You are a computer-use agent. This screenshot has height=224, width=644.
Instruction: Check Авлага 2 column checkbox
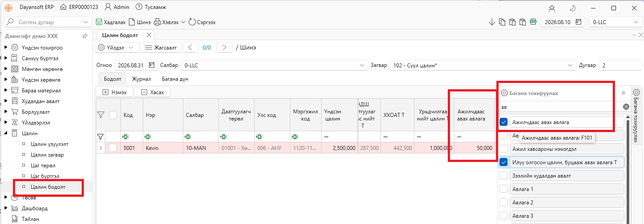pos(504,203)
